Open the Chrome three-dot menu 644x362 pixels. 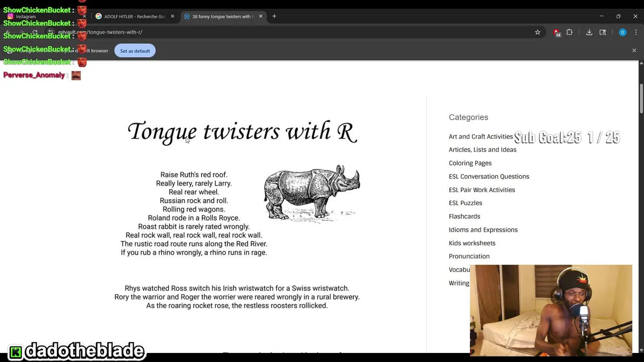tap(636, 32)
